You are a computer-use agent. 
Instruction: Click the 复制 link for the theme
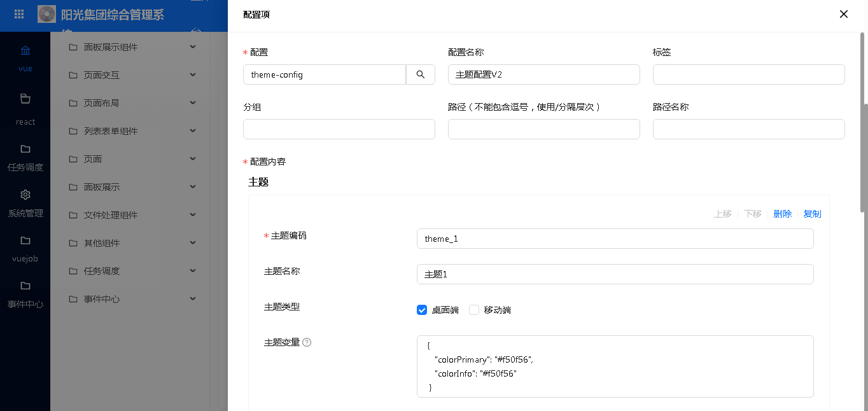812,214
